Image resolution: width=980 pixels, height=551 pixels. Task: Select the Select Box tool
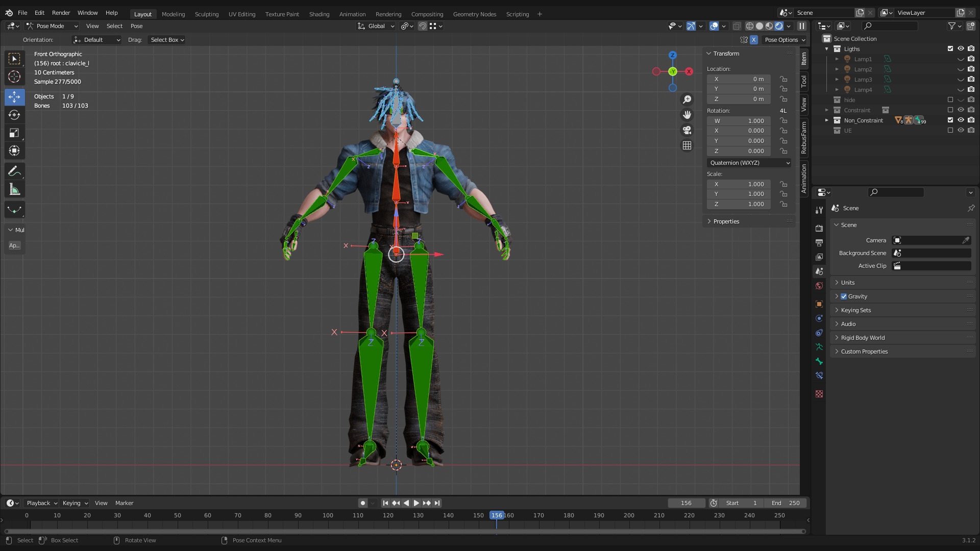(x=14, y=59)
